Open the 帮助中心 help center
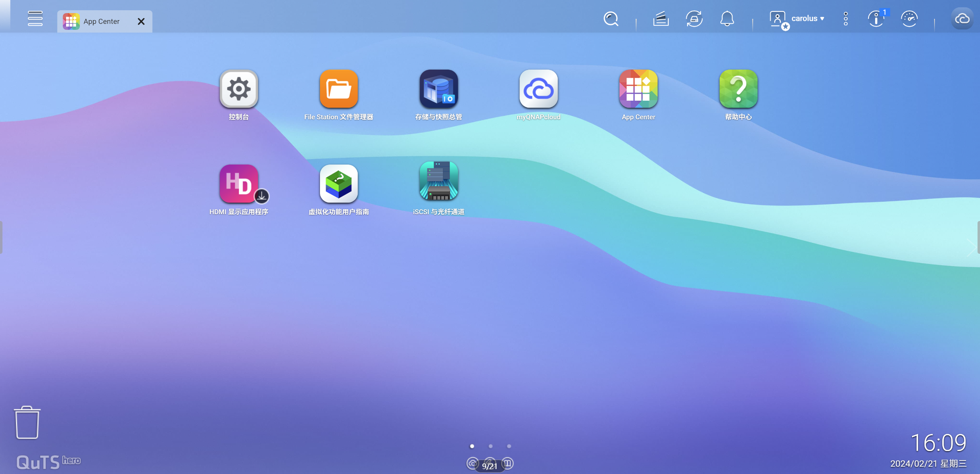This screenshot has height=474, width=980. 738,89
